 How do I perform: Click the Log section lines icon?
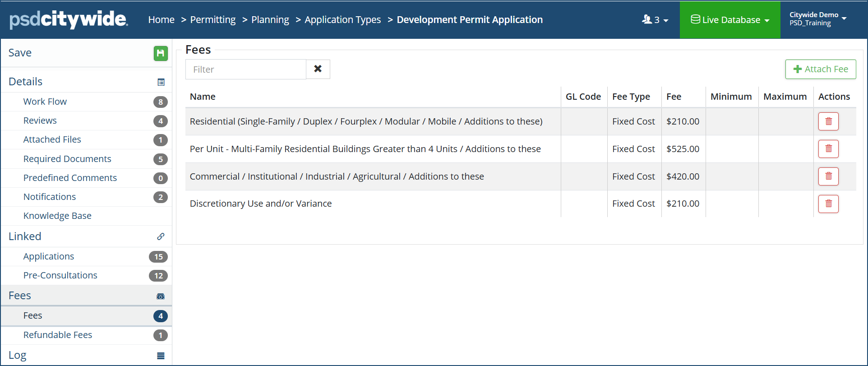coord(161,356)
